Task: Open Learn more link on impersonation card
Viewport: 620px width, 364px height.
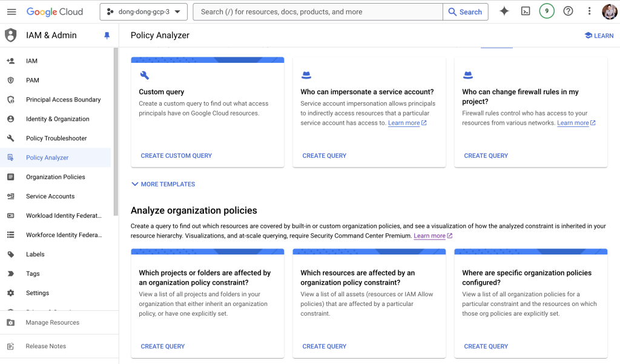Action: tap(407, 123)
